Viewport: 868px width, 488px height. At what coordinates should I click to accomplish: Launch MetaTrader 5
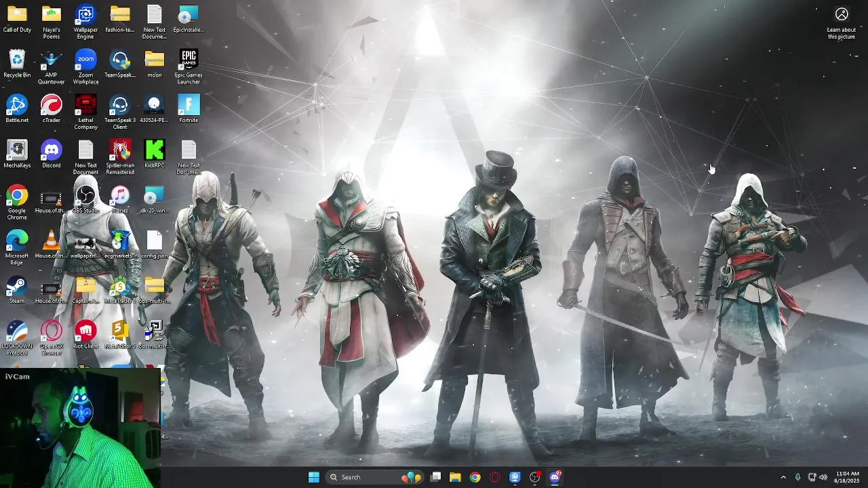[120, 290]
